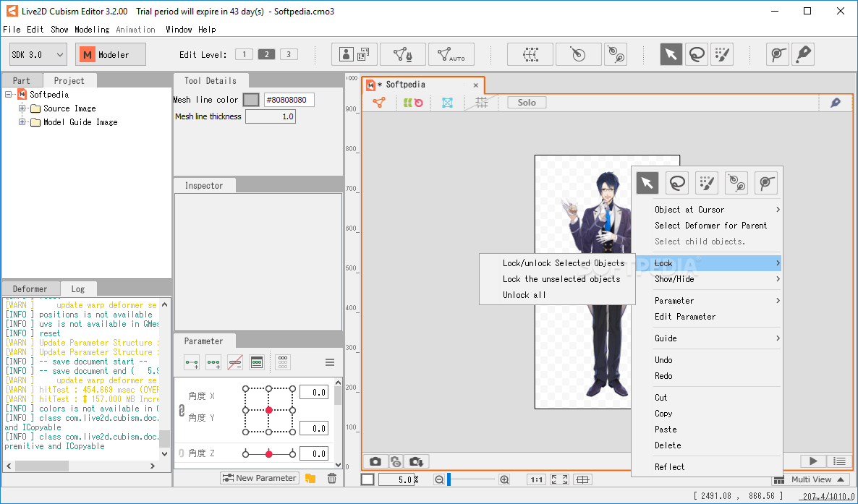Click the New Parameter button

260,478
